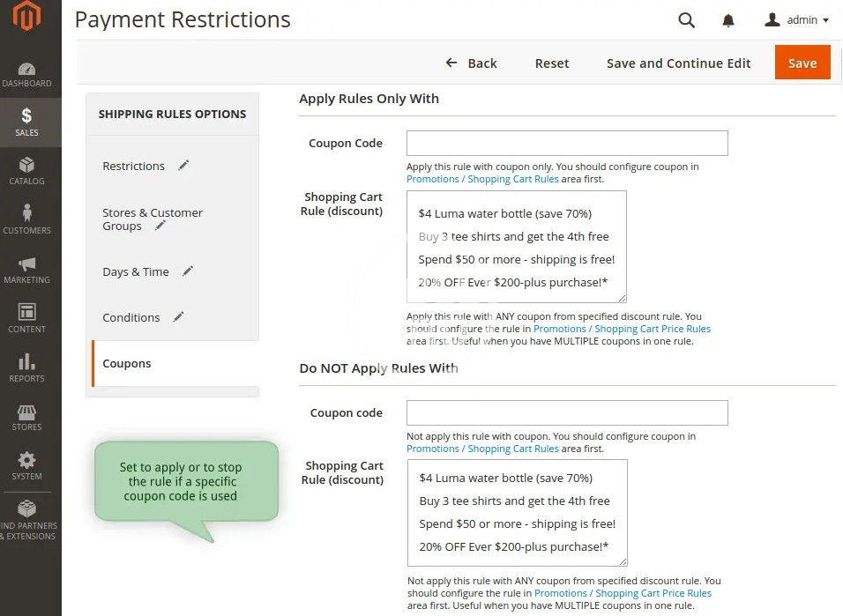Click Save and Continue Edit

click(678, 63)
